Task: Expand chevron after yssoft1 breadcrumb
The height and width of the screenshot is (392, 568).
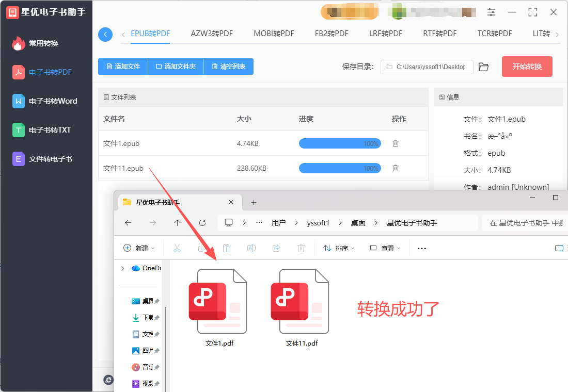Action: (340, 223)
